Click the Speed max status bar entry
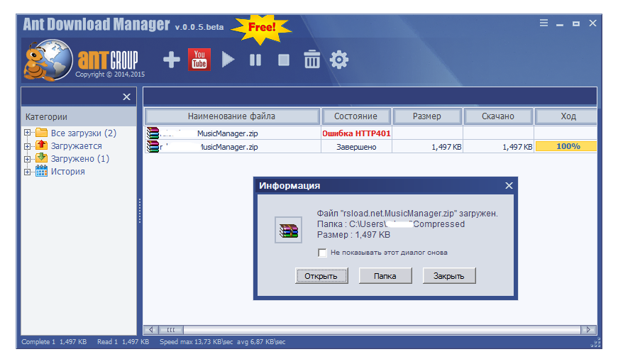 (x=222, y=342)
